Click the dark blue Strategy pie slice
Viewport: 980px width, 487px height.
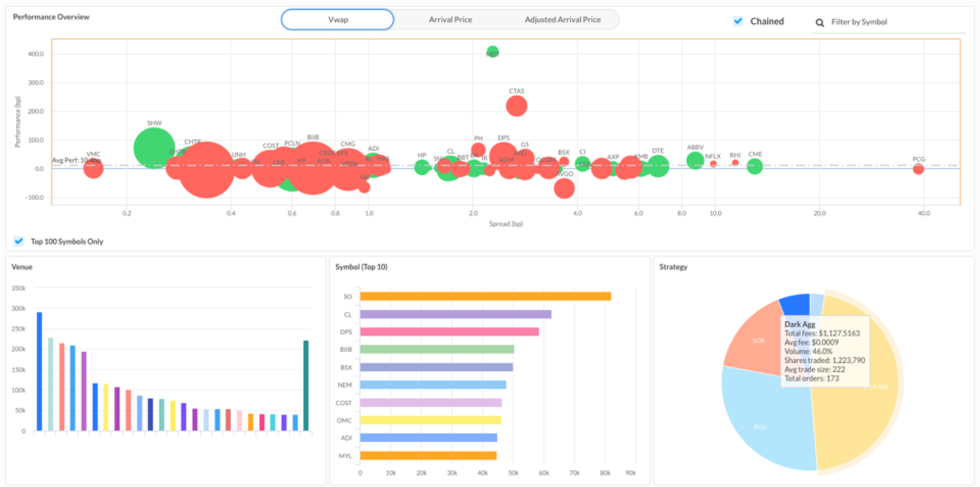click(797, 304)
